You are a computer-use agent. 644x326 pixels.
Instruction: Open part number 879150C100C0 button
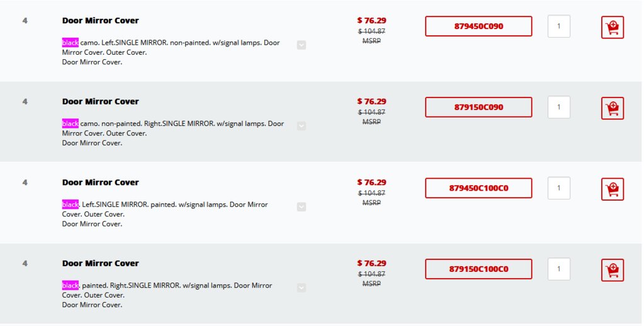[x=478, y=269]
